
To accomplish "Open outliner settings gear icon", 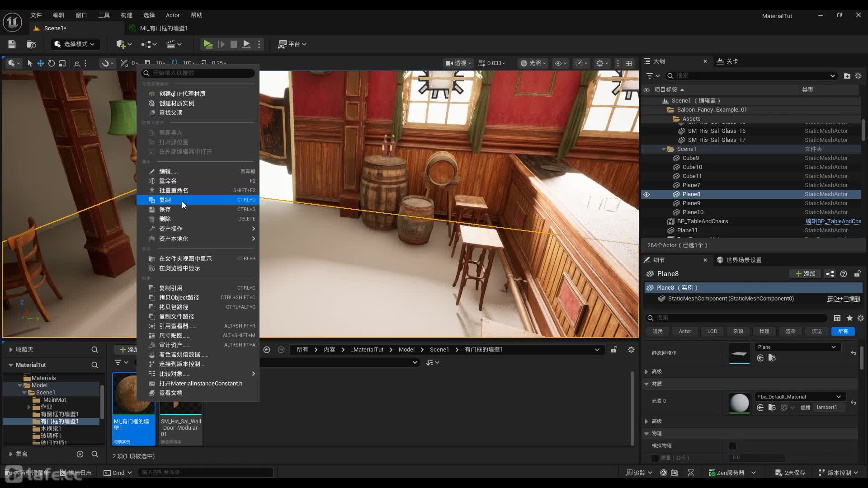I will tap(858, 75).
